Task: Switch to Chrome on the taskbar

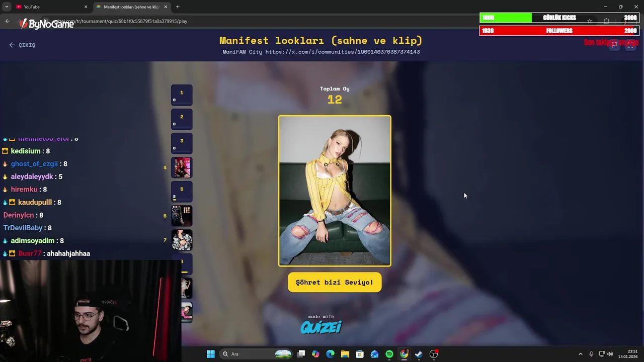Action: (x=404, y=354)
